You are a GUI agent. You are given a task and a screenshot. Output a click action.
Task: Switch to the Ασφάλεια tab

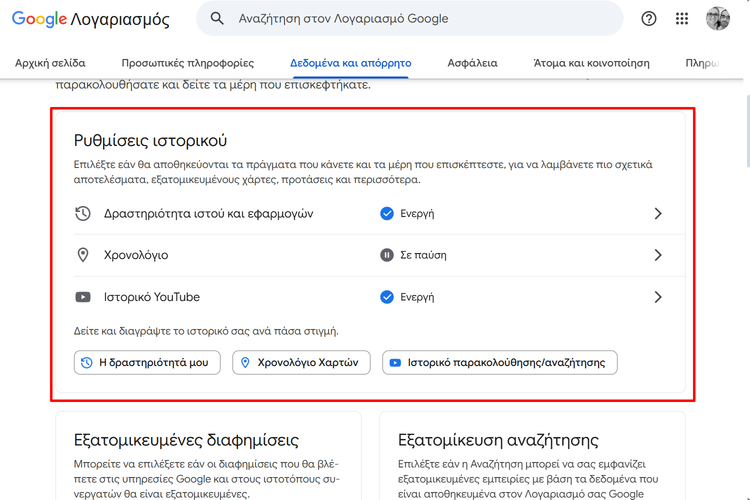pos(472,63)
